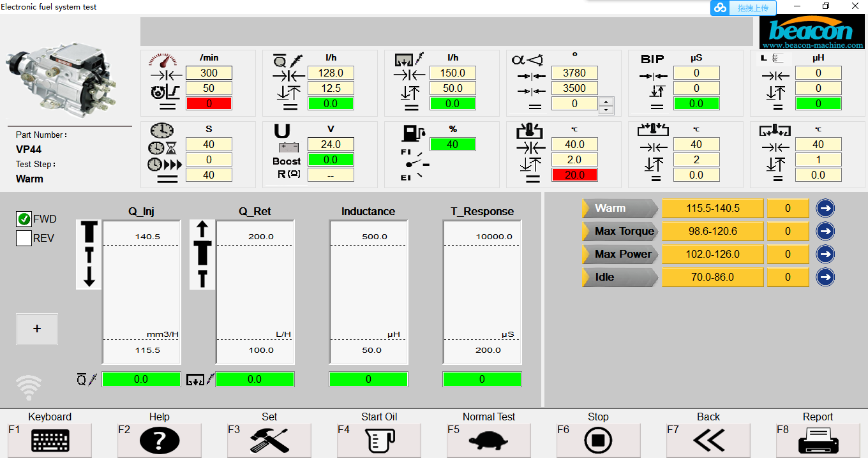This screenshot has width=868, height=458.
Task: Click the Max Power range 102.0-126.0
Action: point(713,254)
